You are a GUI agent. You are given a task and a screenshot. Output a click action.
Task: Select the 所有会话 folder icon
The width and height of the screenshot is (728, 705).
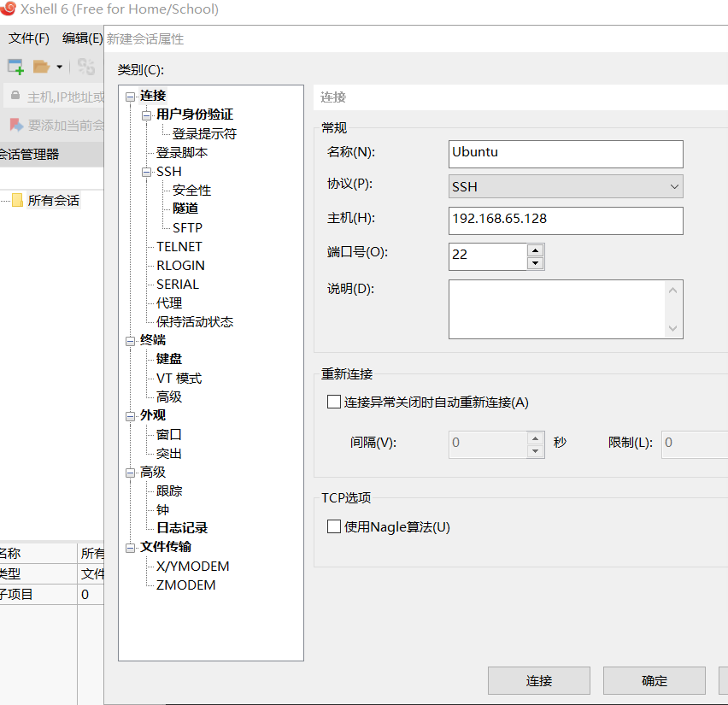[17, 200]
